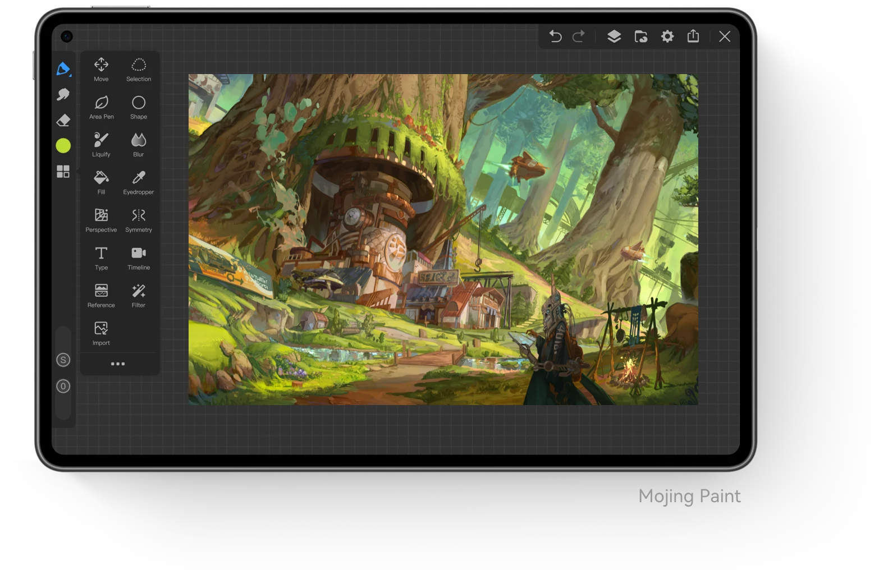This screenshot has height=588, width=888.
Task: Open the green color swatch
Action: click(x=63, y=146)
